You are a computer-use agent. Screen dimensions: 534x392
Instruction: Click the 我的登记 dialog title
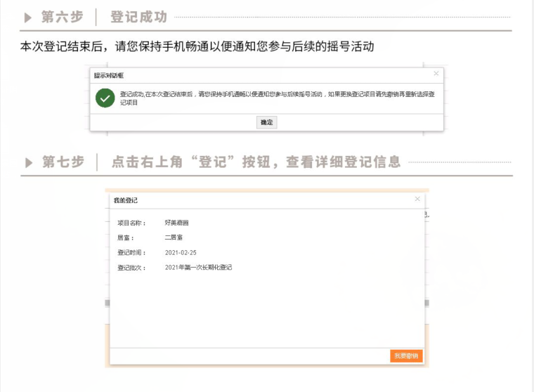point(126,200)
